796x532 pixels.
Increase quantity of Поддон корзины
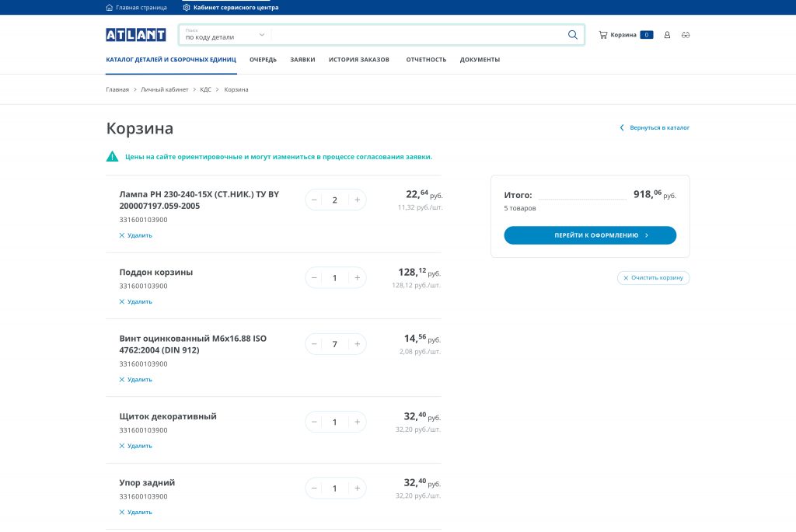[357, 277]
